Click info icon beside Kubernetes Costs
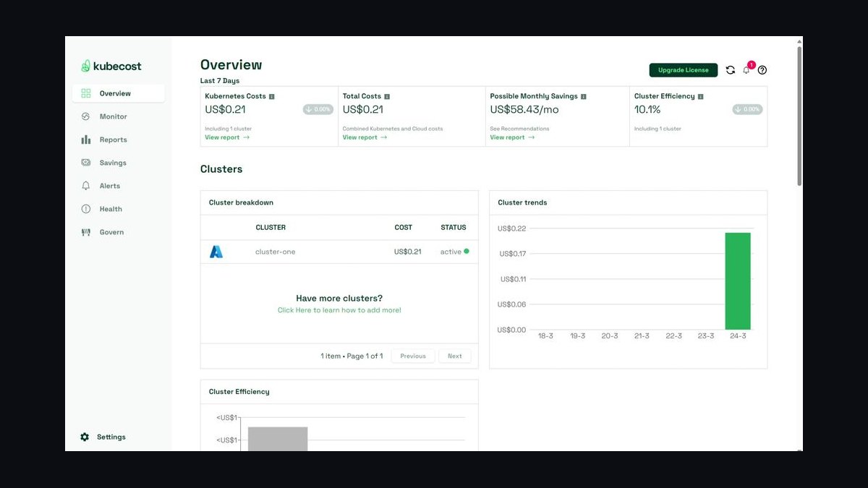This screenshot has height=488, width=868. tap(272, 96)
